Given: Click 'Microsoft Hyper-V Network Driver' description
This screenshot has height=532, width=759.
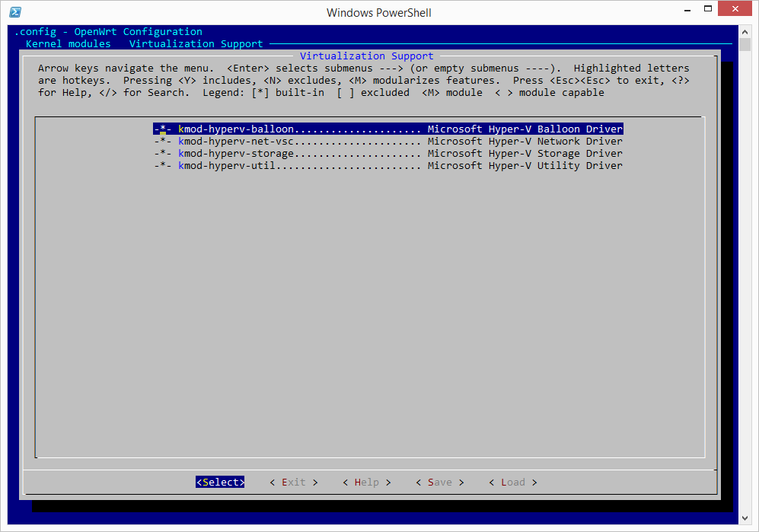Looking at the screenshot, I should [x=525, y=142].
